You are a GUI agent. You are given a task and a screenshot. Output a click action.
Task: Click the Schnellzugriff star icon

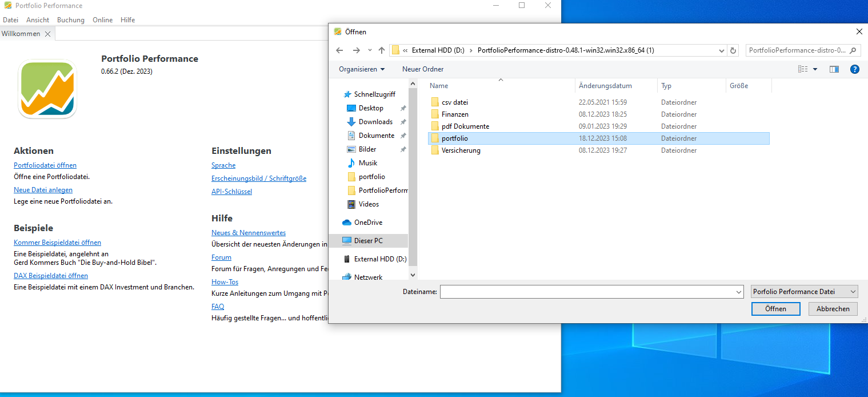(x=347, y=94)
